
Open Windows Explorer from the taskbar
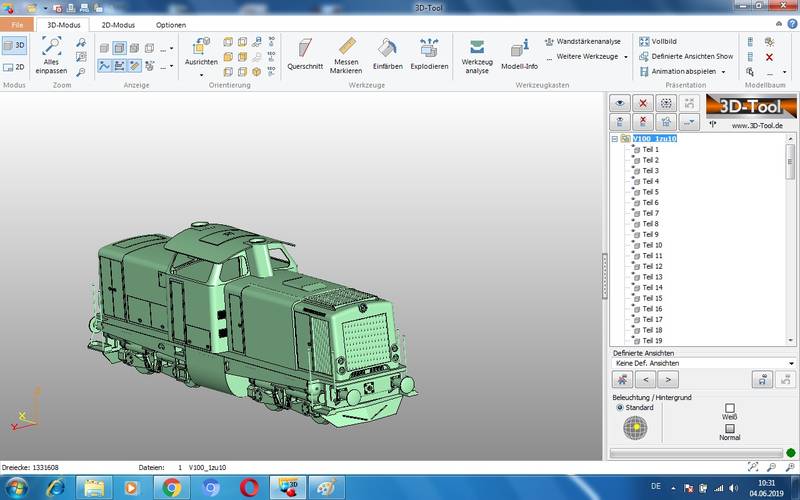pos(94,488)
